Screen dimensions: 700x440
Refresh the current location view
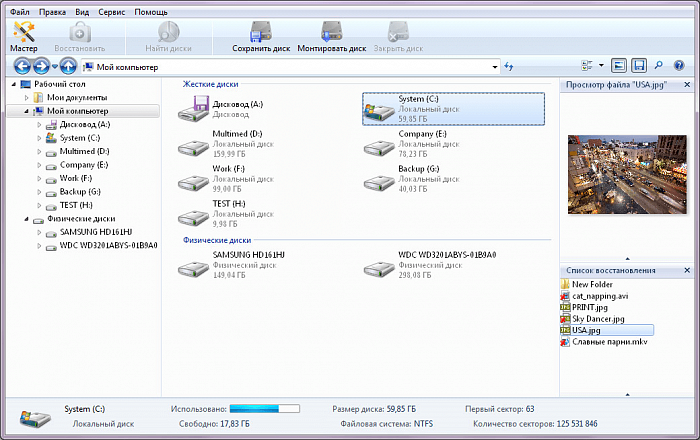508,66
